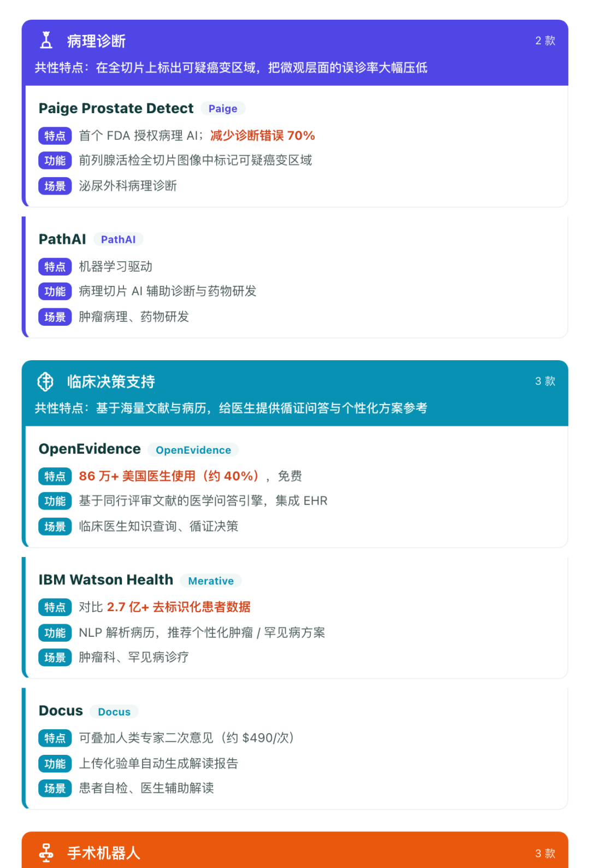Click the "2 款" count in 病理诊断 header
The image size is (590, 868).
tap(545, 41)
